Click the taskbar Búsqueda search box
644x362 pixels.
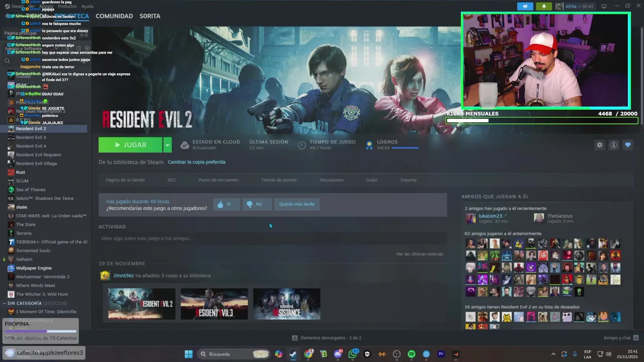(233, 354)
